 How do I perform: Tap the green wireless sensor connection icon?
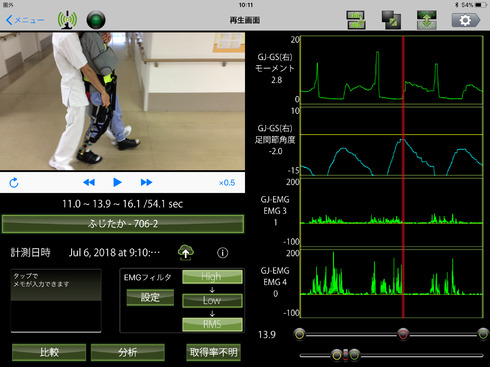click(67, 20)
